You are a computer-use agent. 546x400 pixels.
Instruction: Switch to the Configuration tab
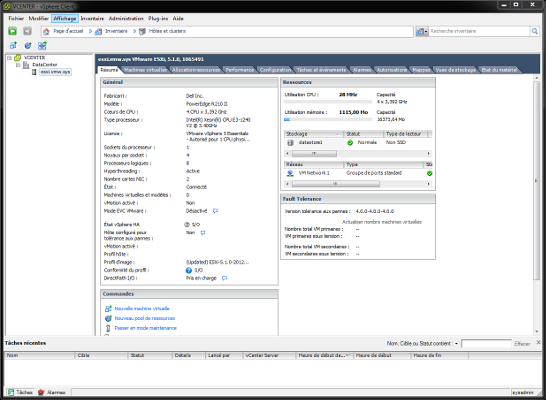275,70
